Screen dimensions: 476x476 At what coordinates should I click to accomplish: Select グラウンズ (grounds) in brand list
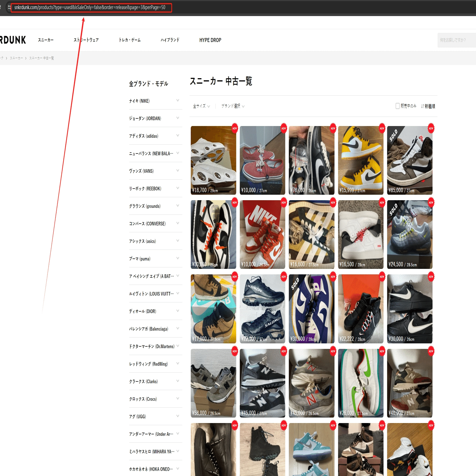click(155, 206)
